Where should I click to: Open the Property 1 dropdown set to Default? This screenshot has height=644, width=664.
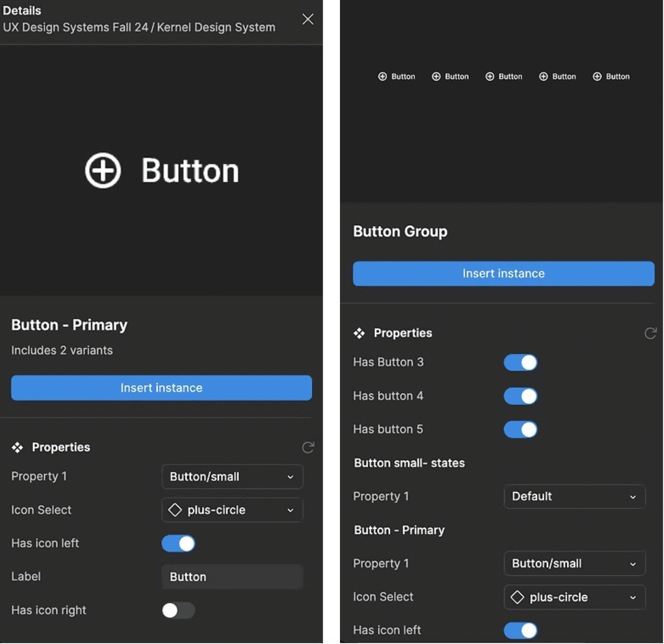575,496
